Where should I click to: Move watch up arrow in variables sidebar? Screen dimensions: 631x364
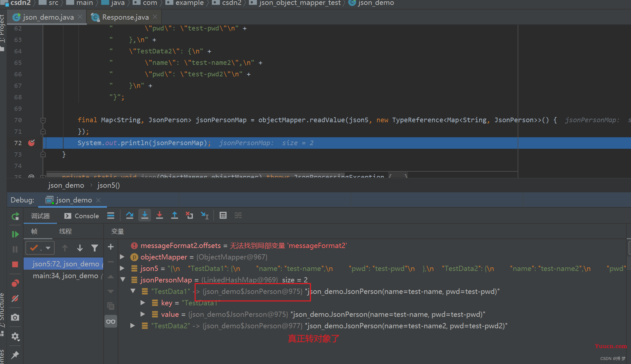pos(111,277)
